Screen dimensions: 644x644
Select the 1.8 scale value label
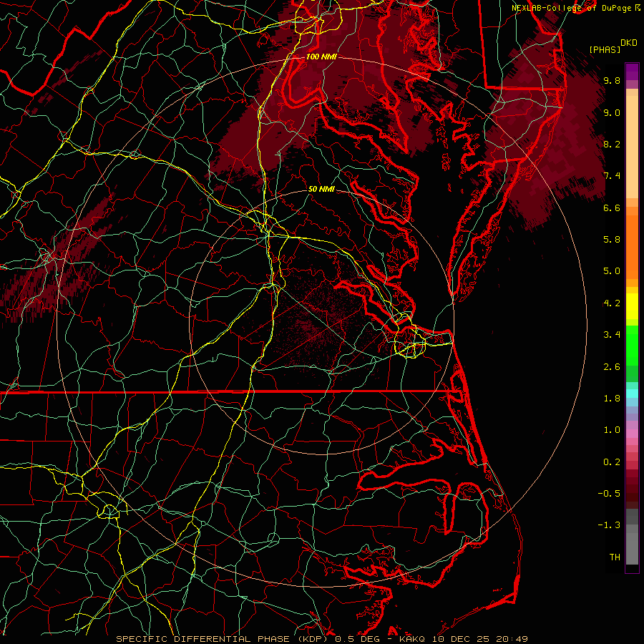tap(612, 398)
